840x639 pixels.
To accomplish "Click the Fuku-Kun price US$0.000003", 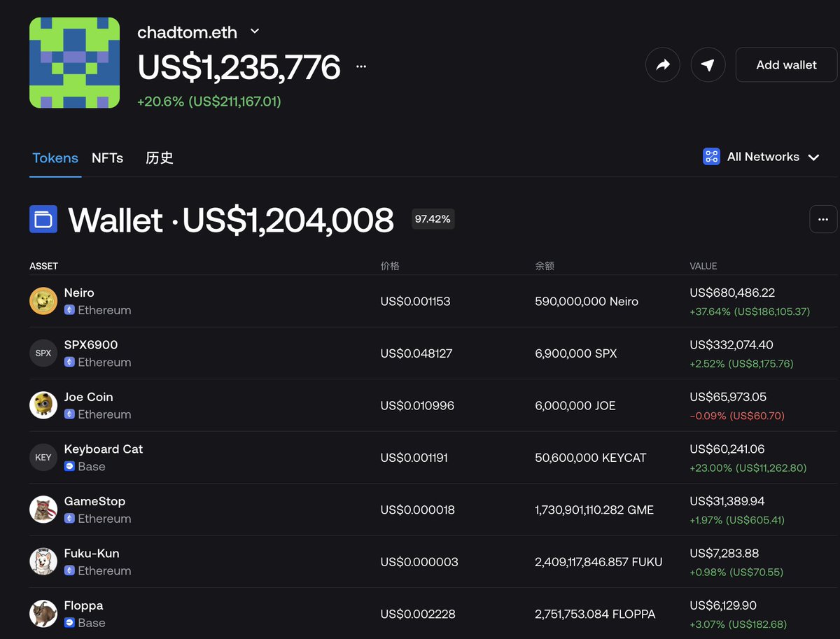I will click(419, 562).
